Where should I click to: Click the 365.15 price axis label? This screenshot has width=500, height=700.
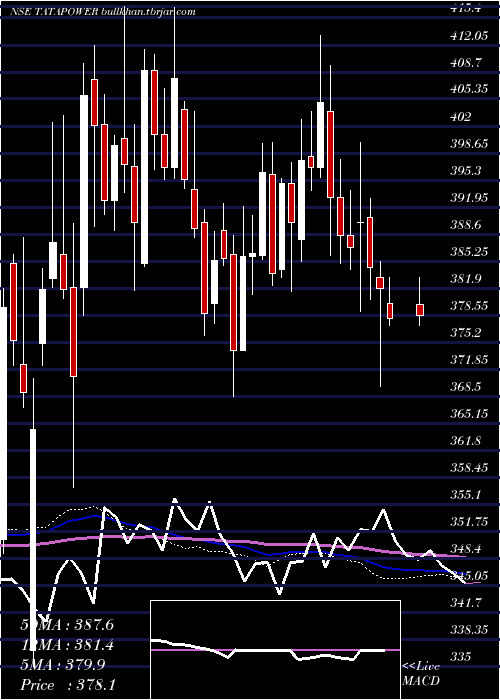pyautogui.click(x=469, y=414)
